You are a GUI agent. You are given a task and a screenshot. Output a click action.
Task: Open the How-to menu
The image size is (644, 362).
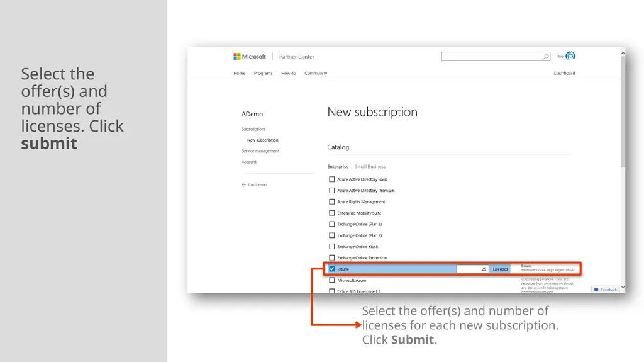tap(288, 73)
